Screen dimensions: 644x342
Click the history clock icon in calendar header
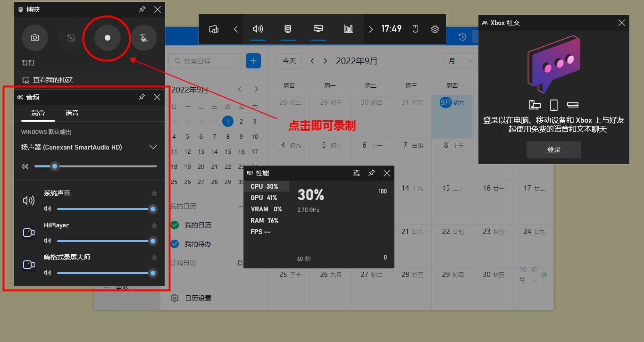[462, 37]
